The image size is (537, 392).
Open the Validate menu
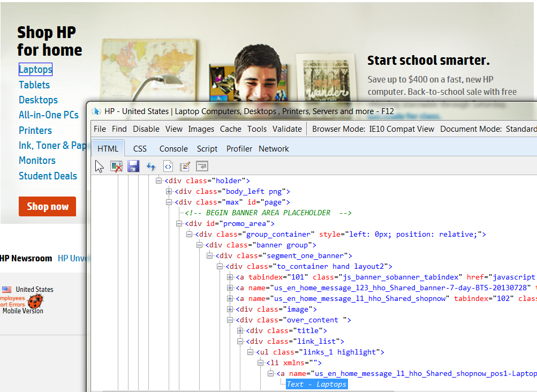[x=287, y=129]
